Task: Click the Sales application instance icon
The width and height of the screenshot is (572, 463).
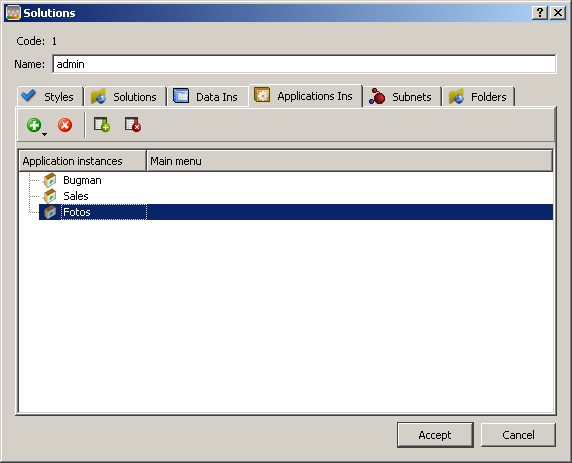Action: click(50, 196)
